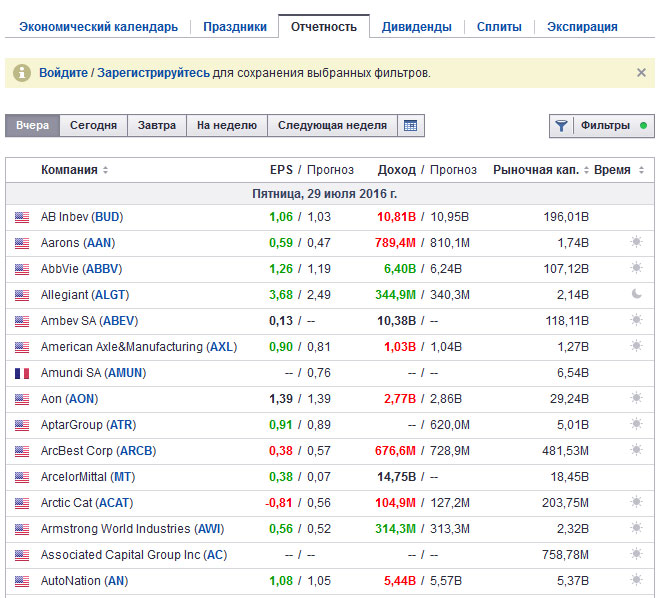Select the Отчетность tab
The height and width of the screenshot is (598, 657).
(x=324, y=27)
